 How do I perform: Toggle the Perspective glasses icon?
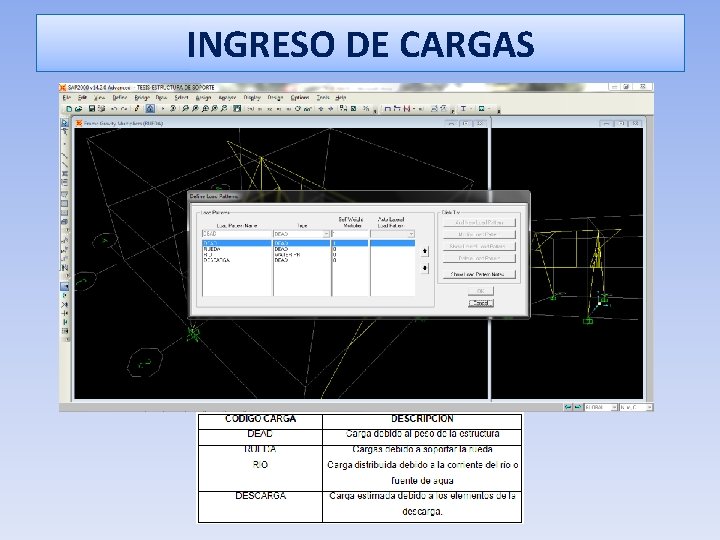[307, 109]
